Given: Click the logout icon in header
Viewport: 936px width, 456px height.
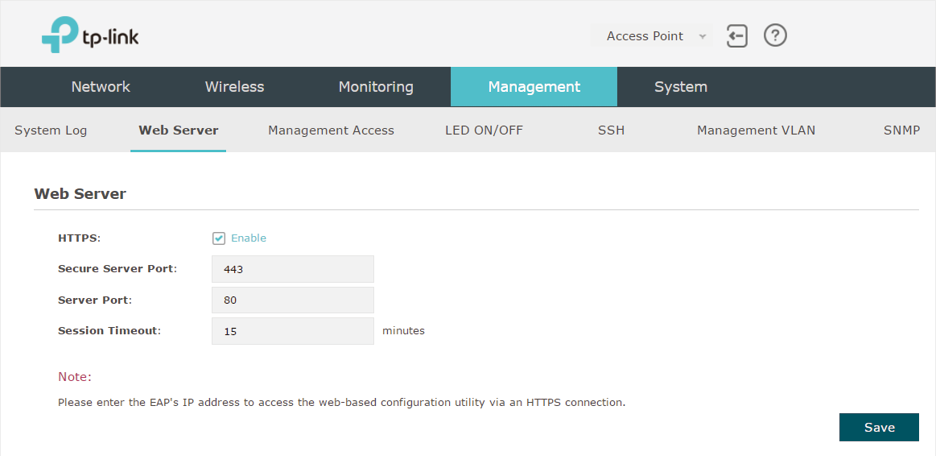Looking at the screenshot, I should click(737, 36).
